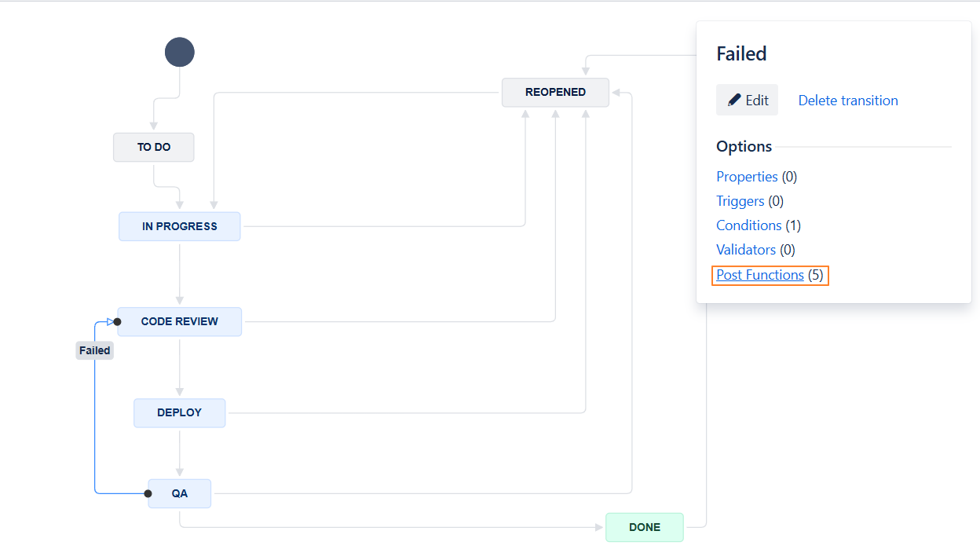
Task: Open the Validators option link
Action: 746,250
